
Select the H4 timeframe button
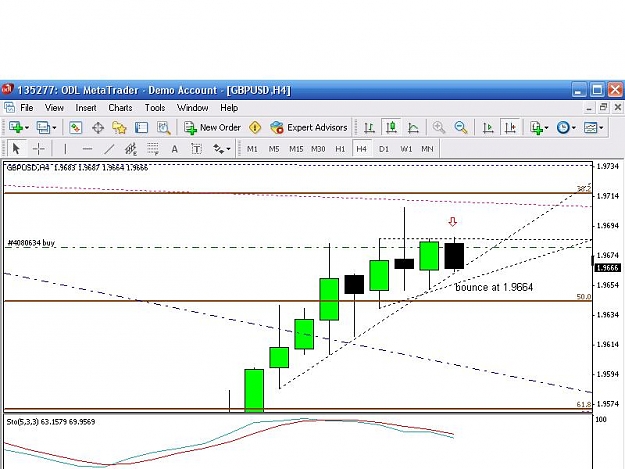click(362, 149)
